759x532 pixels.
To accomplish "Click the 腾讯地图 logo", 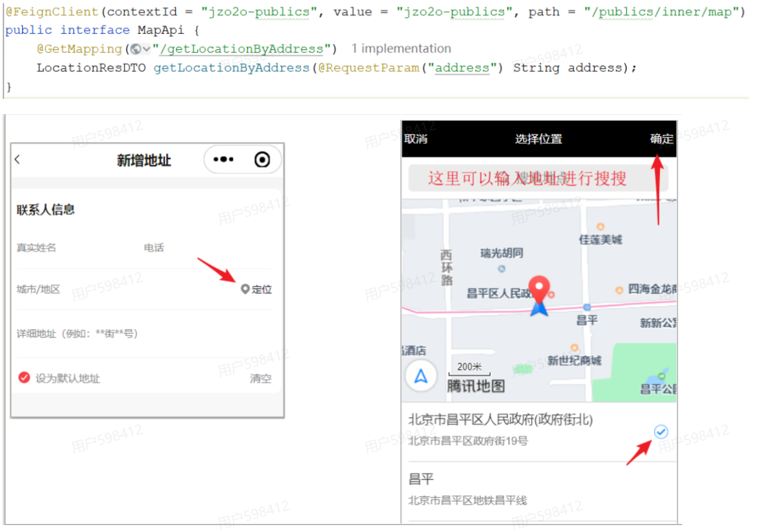I will (476, 386).
